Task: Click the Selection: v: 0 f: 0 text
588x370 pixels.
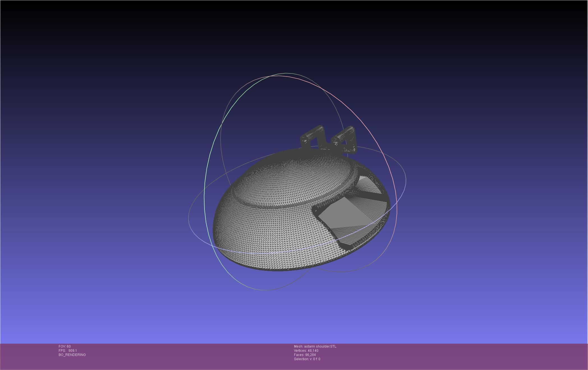Action: coord(307,359)
